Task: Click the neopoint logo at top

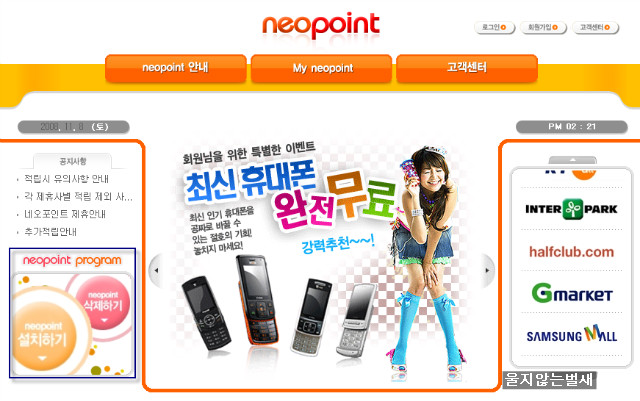Action: tap(321, 25)
